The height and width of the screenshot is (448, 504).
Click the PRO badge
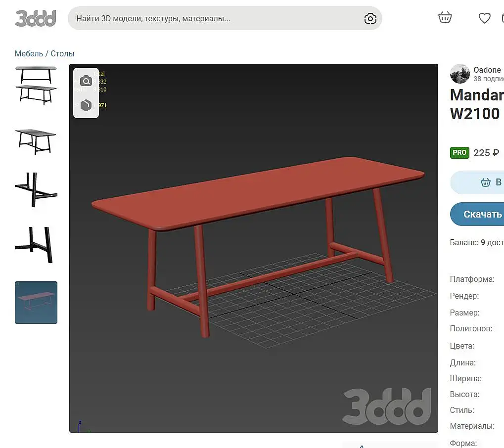[459, 153]
